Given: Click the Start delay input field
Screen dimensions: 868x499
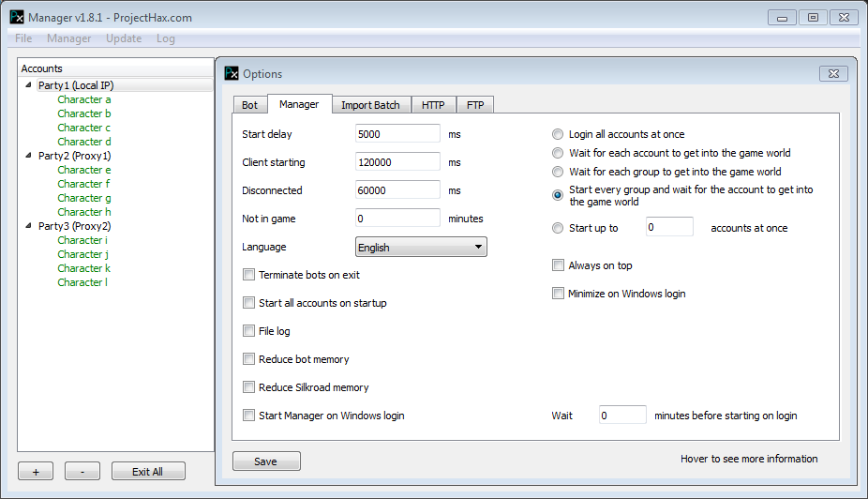Looking at the screenshot, I should point(397,134).
